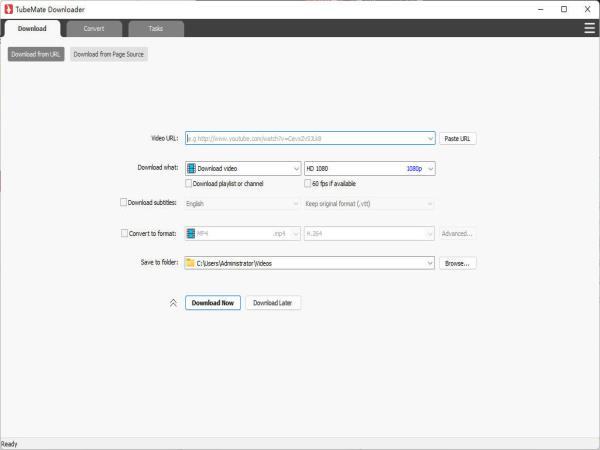Collapse options with the double chevron icon
This screenshot has height=450, width=600.
173,303
